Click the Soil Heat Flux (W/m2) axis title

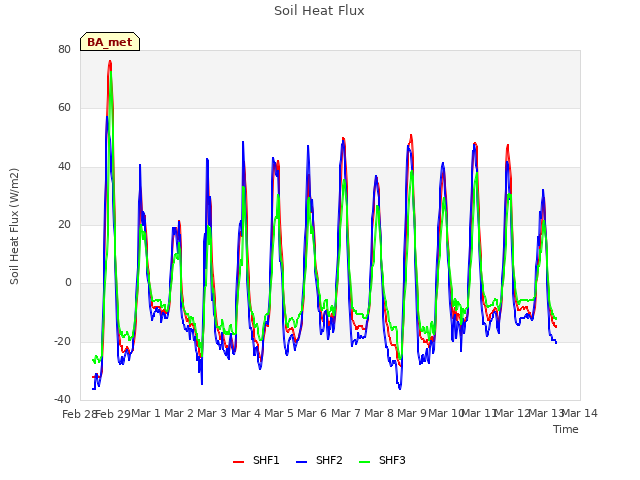14,226
